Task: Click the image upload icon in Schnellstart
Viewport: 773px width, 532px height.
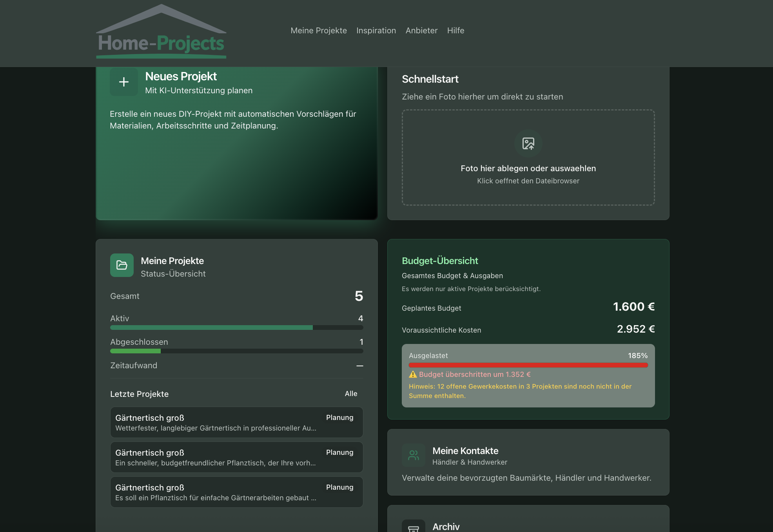Action: coord(528,144)
